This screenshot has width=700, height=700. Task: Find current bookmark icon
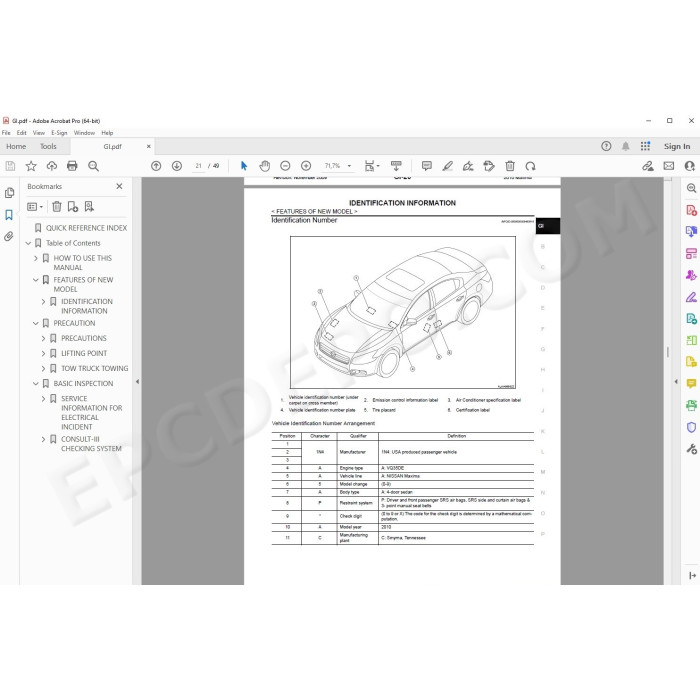89,206
